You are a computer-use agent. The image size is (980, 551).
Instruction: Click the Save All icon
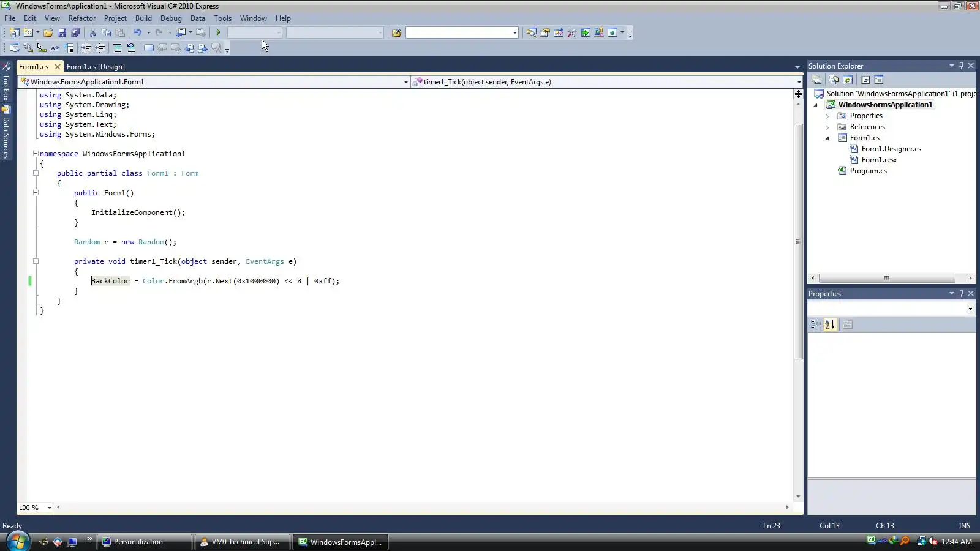pos(75,32)
